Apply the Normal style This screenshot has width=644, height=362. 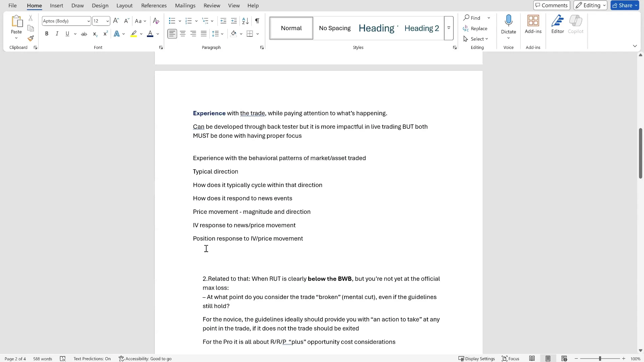(x=291, y=28)
